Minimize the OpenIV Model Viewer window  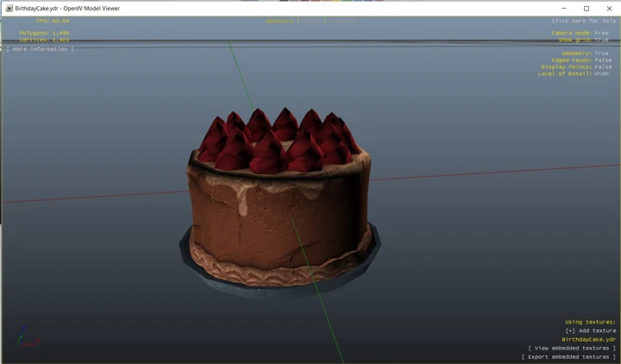[564, 9]
